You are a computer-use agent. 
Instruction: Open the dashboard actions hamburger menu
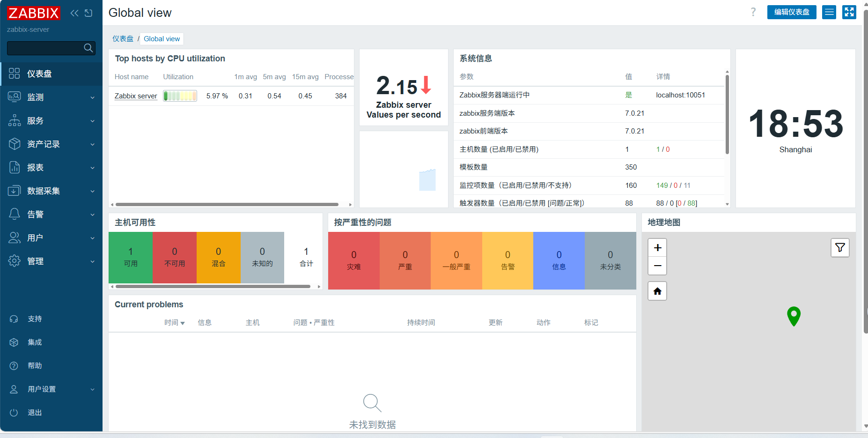tap(829, 12)
